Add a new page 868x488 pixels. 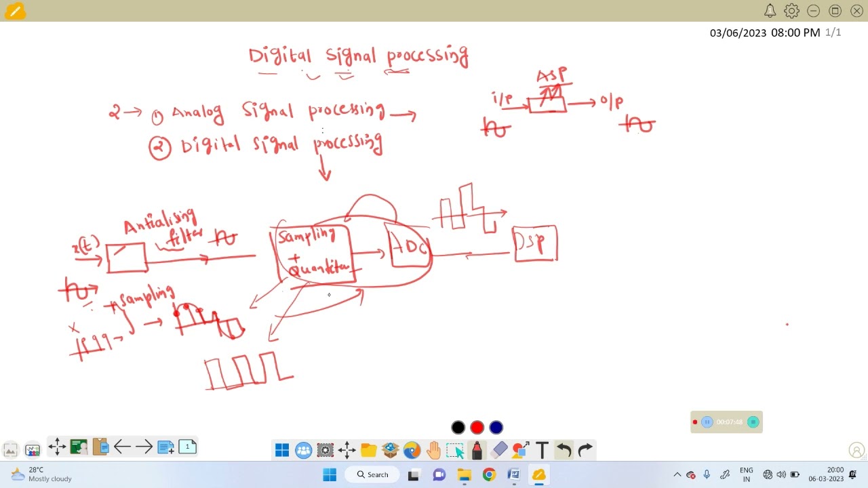point(165,447)
